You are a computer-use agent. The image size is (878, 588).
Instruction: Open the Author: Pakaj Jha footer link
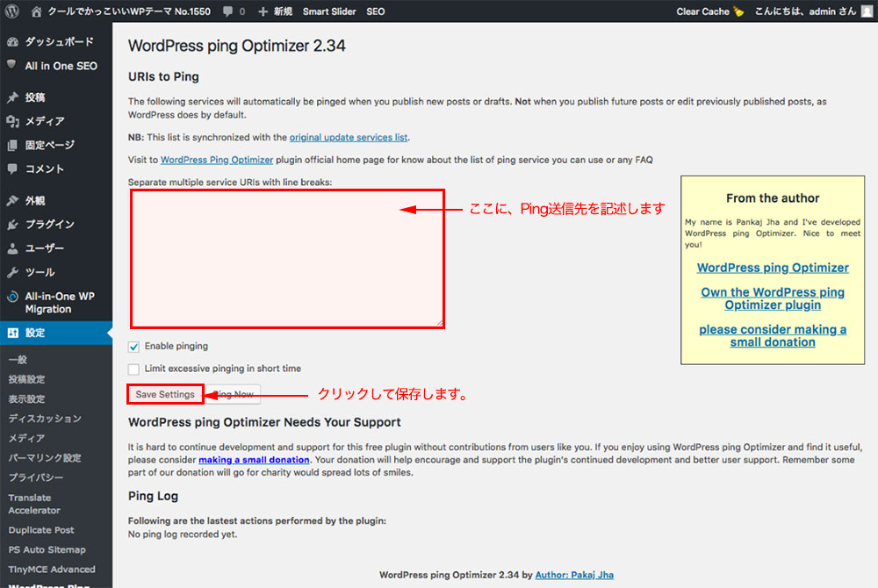574,575
